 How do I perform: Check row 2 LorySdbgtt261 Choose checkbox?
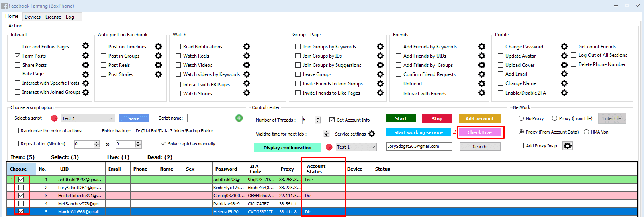tap(21, 188)
